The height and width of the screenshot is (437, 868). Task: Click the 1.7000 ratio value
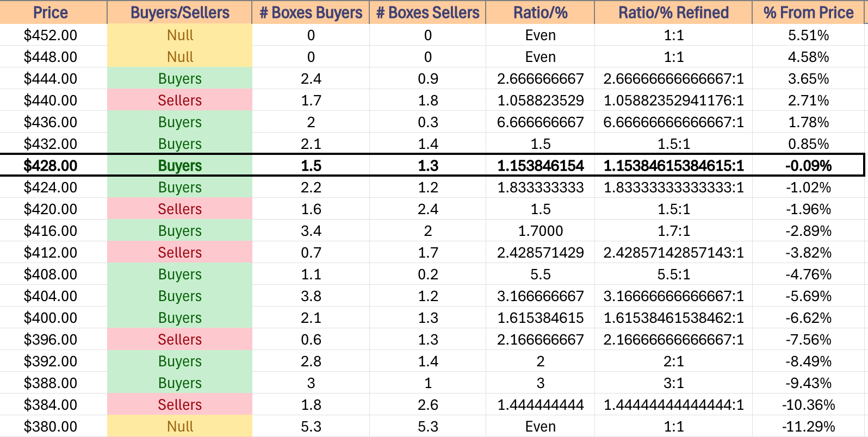[541, 231]
